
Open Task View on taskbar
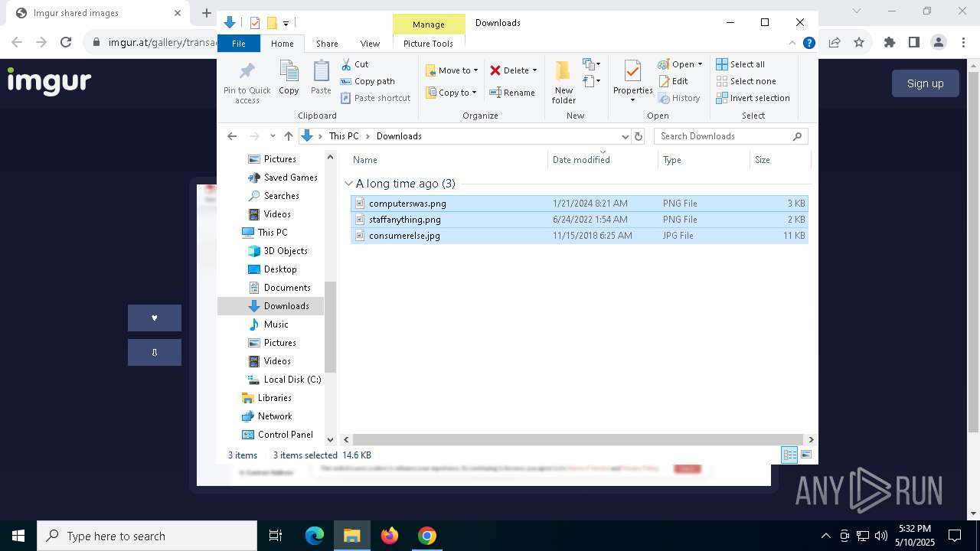tap(276, 536)
